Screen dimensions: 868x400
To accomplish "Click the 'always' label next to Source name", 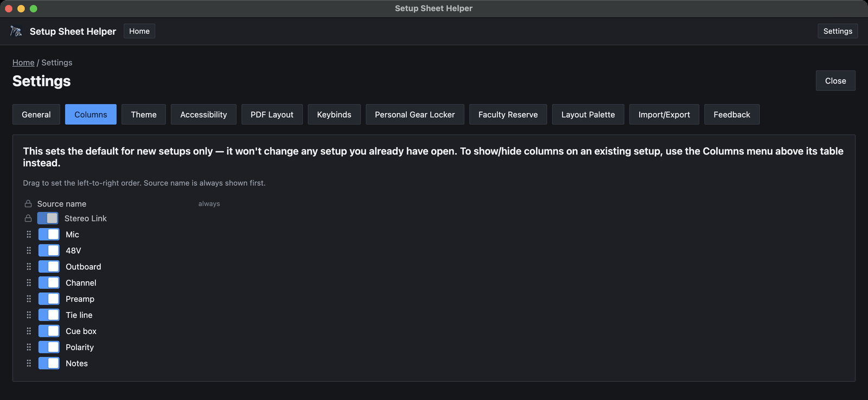I will [x=209, y=204].
